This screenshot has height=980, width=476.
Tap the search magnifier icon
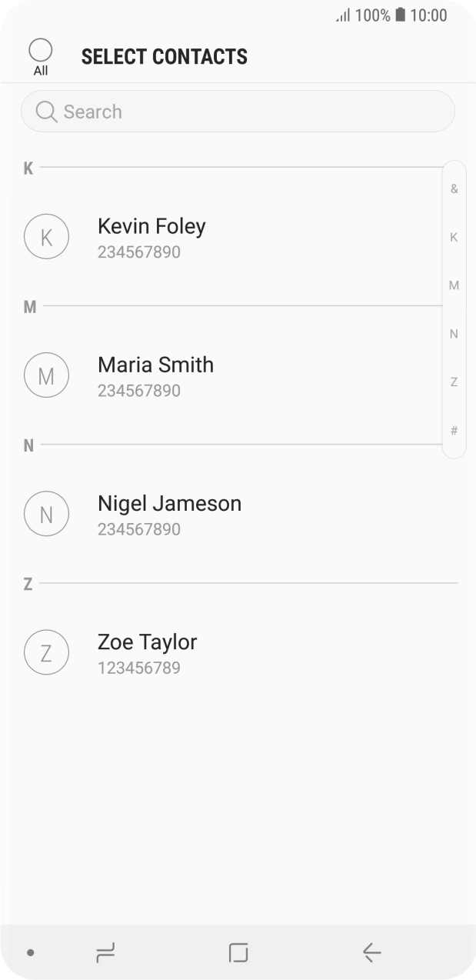pyautogui.click(x=46, y=112)
